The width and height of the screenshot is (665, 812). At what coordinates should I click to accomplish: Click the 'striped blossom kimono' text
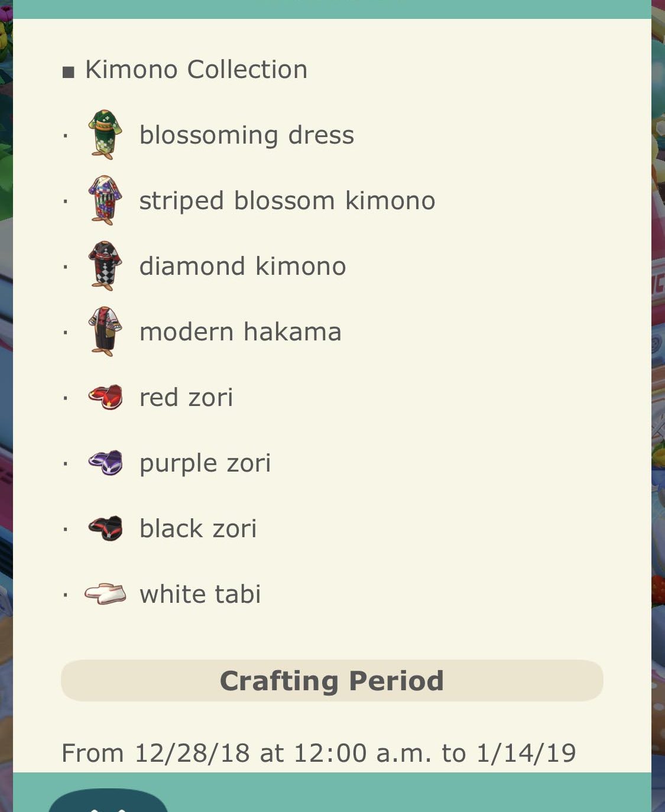pyautogui.click(x=287, y=201)
